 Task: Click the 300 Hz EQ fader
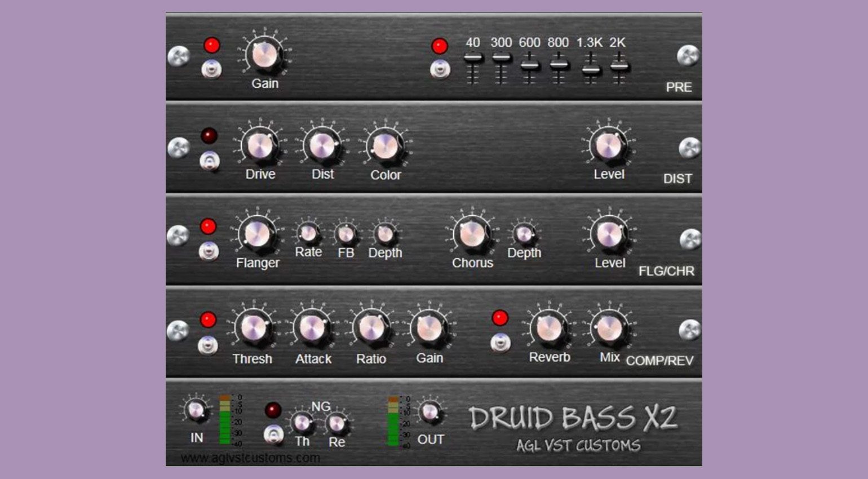pyautogui.click(x=501, y=57)
